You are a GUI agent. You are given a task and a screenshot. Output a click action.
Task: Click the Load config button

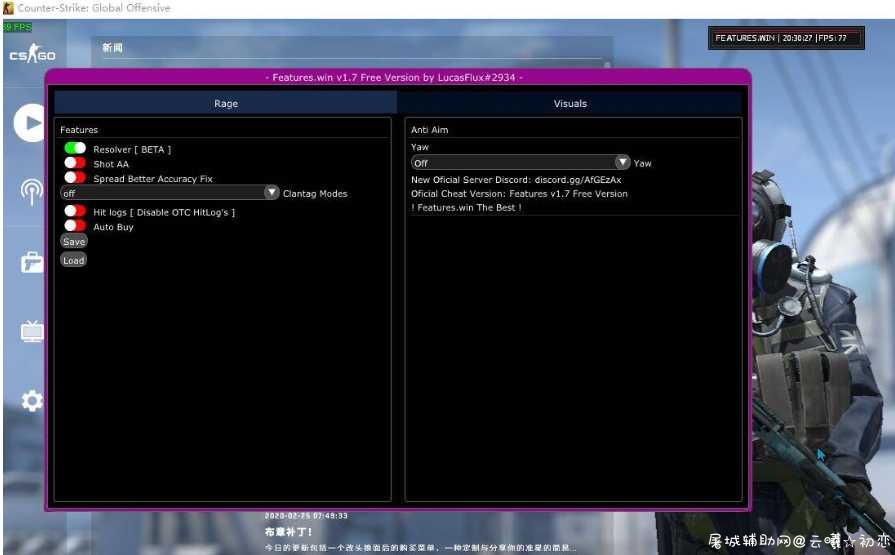pyautogui.click(x=74, y=260)
